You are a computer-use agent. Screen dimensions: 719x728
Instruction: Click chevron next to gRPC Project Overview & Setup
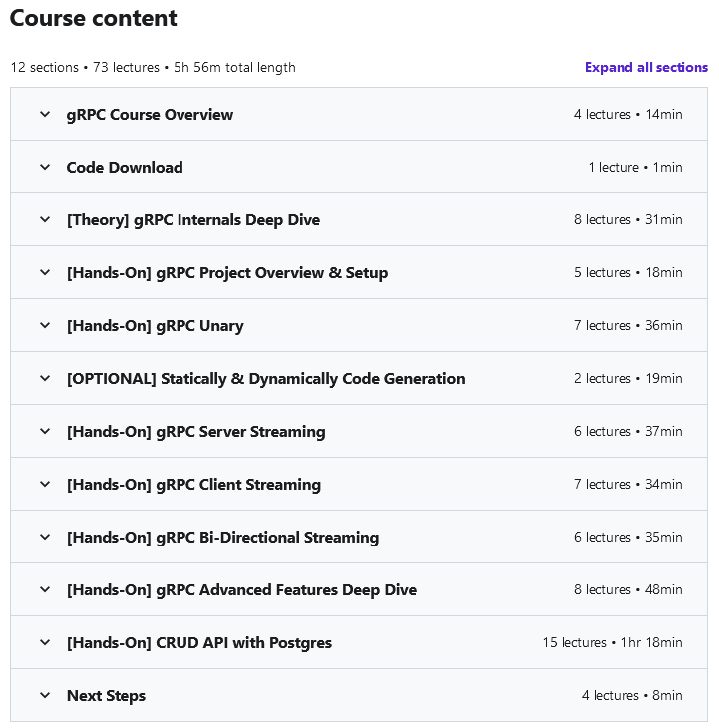pos(45,272)
